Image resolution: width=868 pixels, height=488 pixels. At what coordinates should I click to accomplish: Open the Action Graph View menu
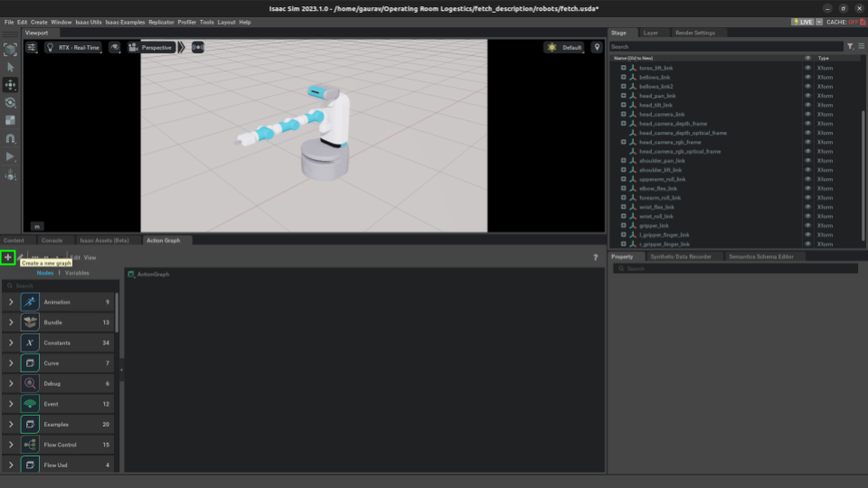pyautogui.click(x=90, y=258)
